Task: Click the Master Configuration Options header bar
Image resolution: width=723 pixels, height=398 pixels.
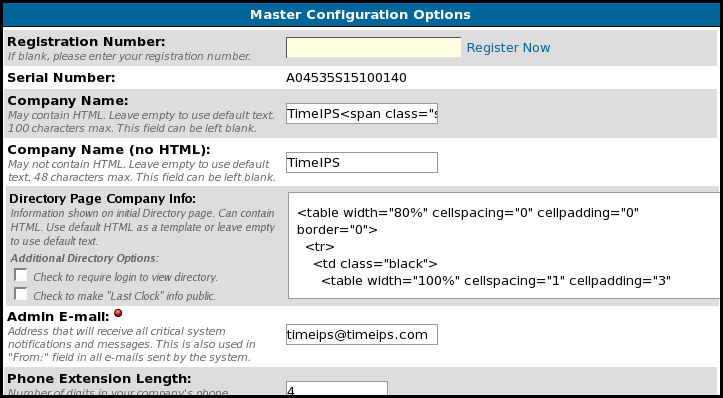Action: (x=361, y=14)
